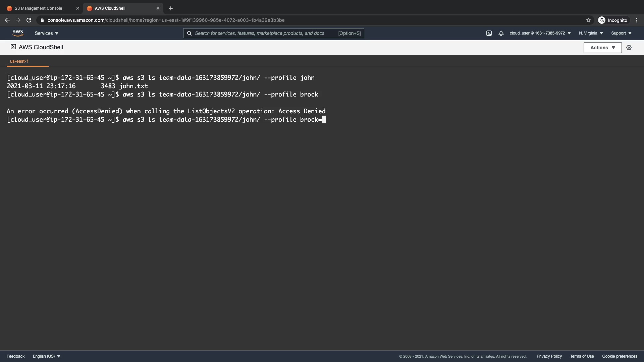Click the Feedback link in footer

(x=15, y=356)
